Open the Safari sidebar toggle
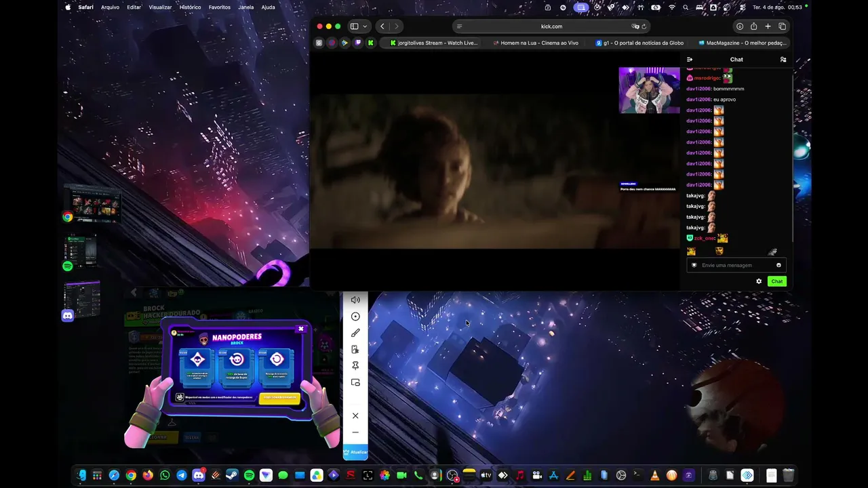 click(354, 26)
